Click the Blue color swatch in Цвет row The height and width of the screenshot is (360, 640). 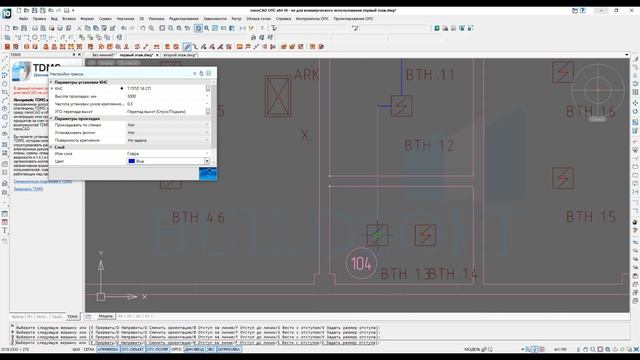131,161
